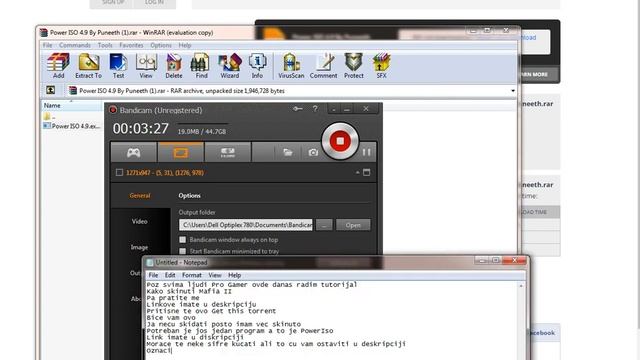Click the 1271x947 recording area text
Viewport: 640px width, 360px height.
point(165,173)
